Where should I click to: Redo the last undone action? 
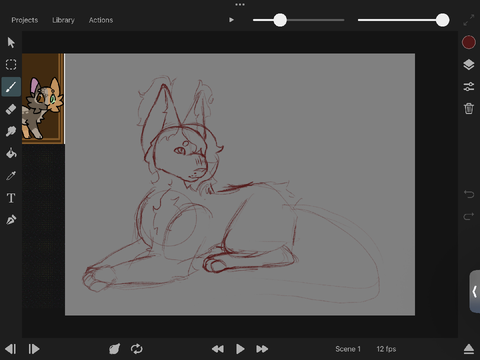click(469, 216)
